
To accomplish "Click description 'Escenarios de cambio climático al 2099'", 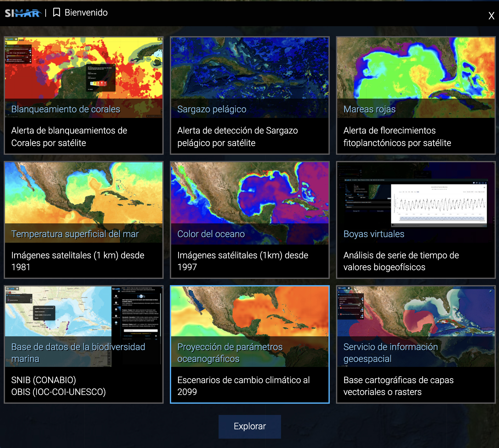I will [244, 386].
